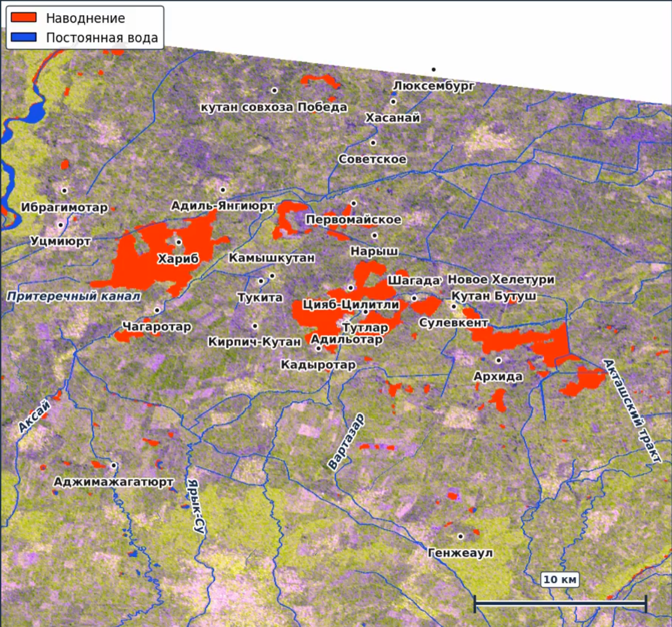Click the Цияб-Цилитли label
Screen dimensions: 672x627
(351, 305)
